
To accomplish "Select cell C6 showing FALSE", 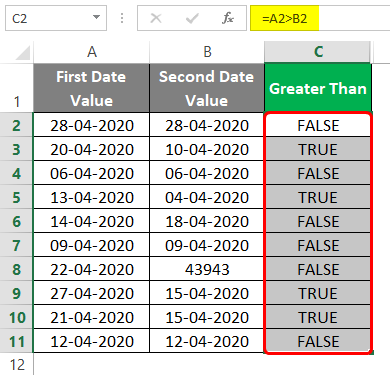I will point(318,221).
